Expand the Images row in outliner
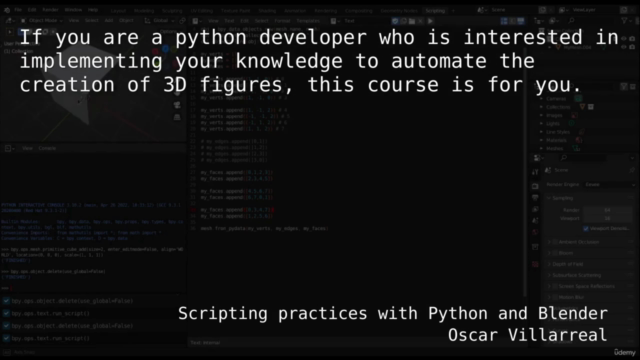Screen dimensions: 640x360 [x=542, y=116]
